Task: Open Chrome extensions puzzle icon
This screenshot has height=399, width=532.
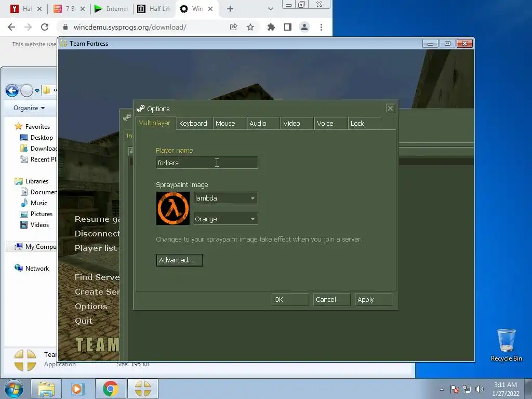Action: [x=271, y=27]
